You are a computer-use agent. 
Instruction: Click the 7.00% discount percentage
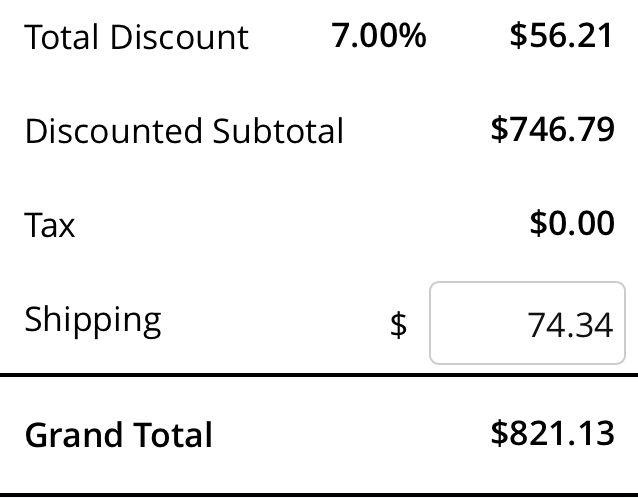[379, 36]
